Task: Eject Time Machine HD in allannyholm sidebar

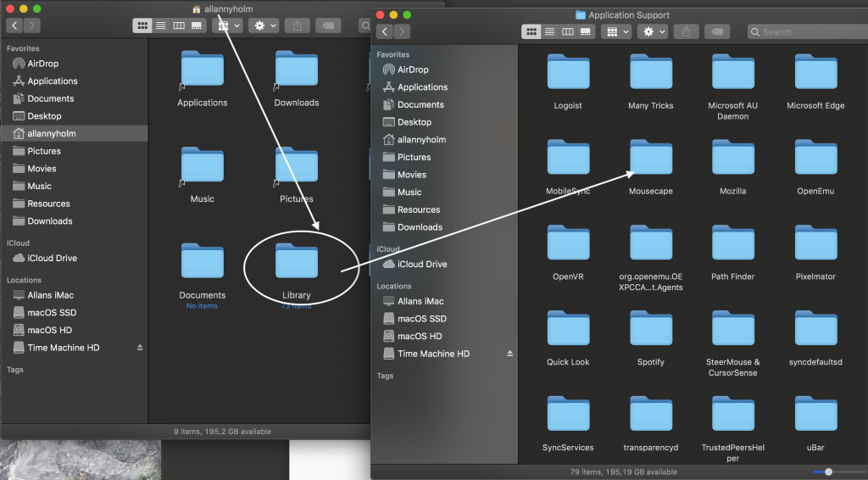Action: [140, 347]
